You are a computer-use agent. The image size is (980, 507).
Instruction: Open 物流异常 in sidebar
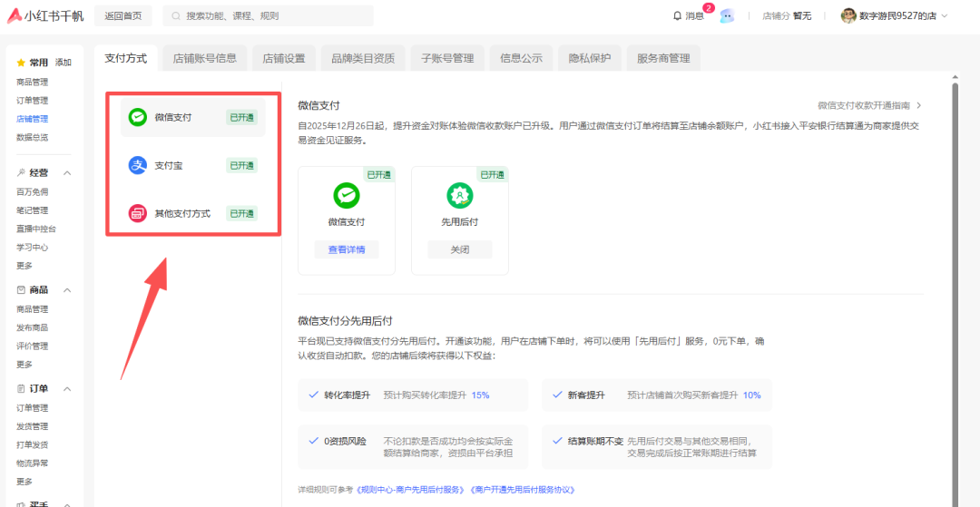pos(33,463)
